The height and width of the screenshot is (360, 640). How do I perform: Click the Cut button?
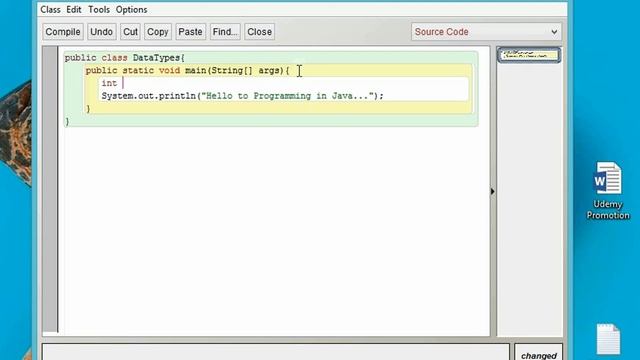point(130,32)
